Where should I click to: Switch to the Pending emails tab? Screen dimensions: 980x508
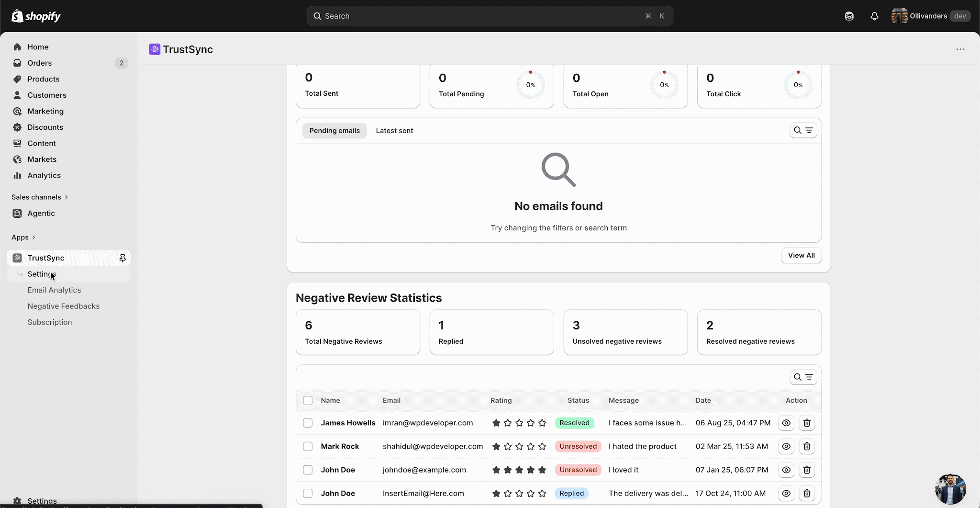pos(334,131)
